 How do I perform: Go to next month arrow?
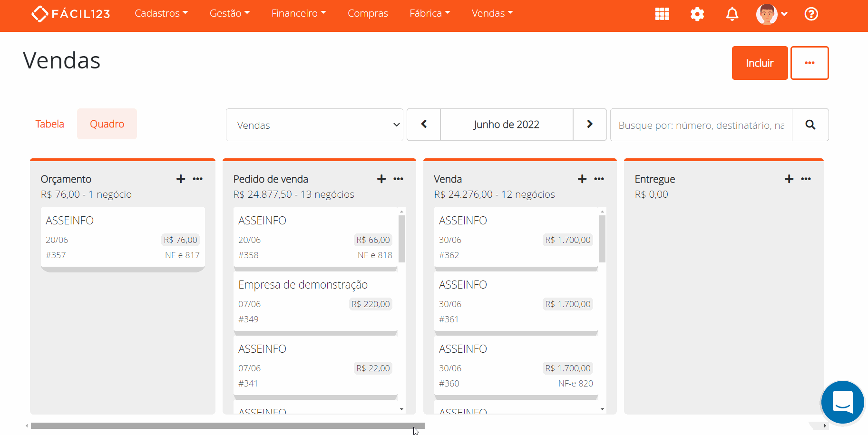point(590,125)
